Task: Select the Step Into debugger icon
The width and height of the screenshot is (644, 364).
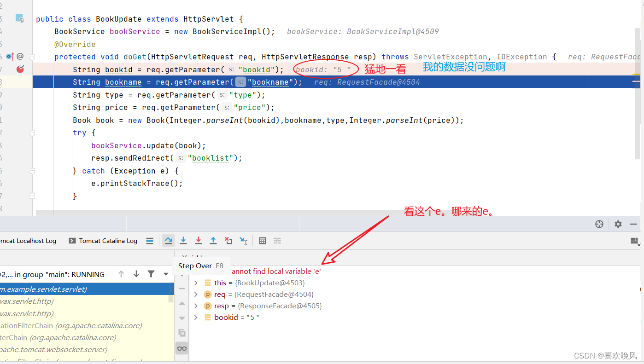Action: click(x=183, y=240)
